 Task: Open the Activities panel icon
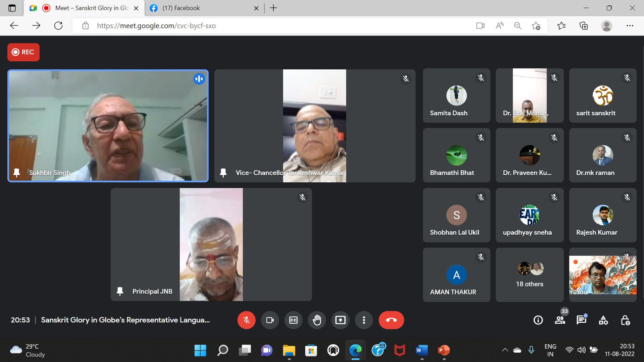pyautogui.click(x=603, y=320)
